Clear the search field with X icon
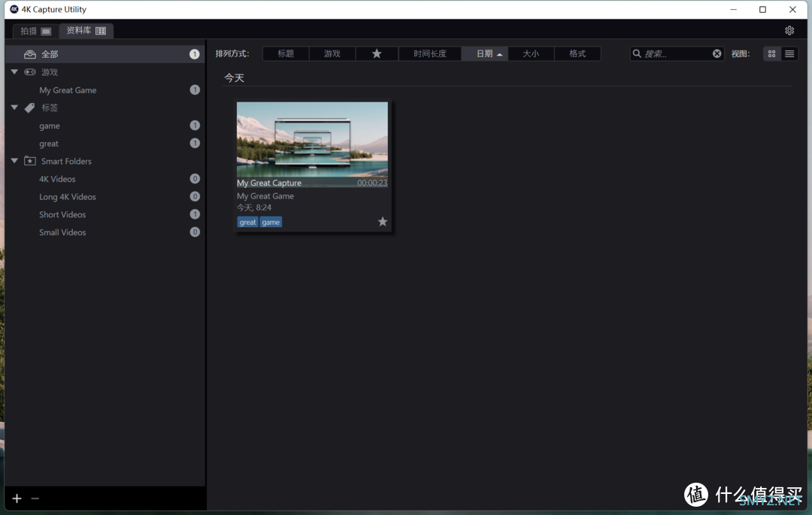 tap(717, 53)
